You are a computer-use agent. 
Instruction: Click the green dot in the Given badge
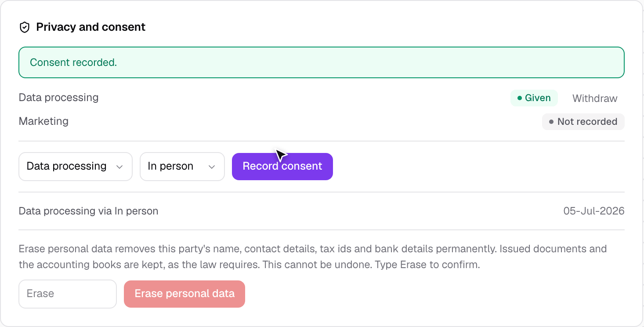coord(520,98)
